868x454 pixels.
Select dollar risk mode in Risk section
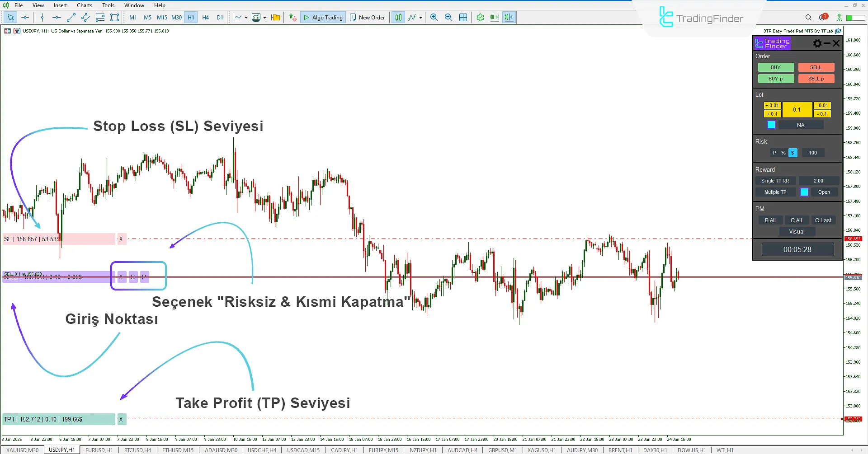click(792, 153)
